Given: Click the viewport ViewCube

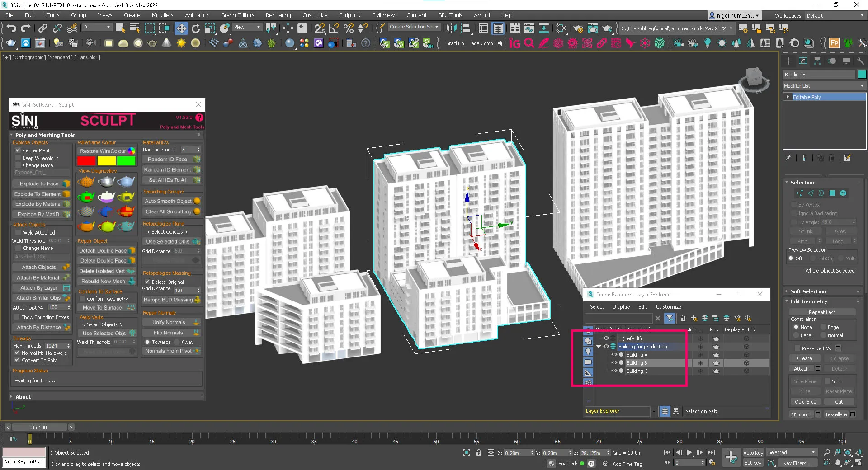Looking at the screenshot, I should [754, 79].
